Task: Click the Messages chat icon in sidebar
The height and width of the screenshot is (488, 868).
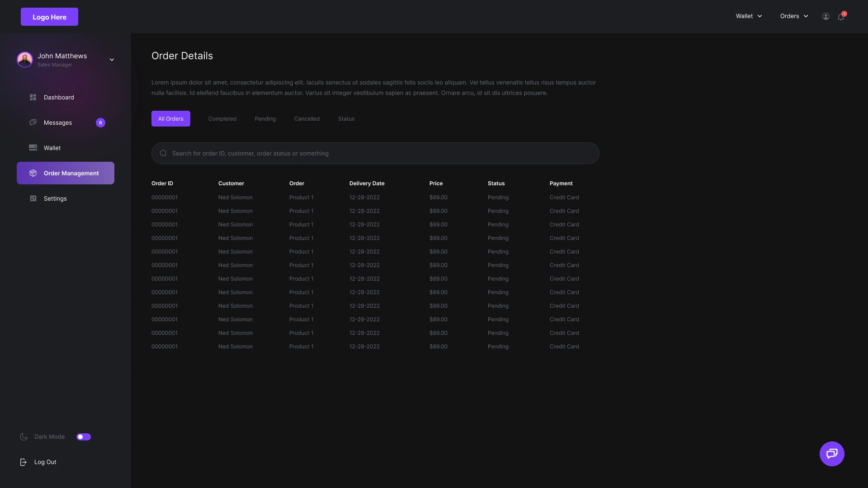Action: coord(33,122)
